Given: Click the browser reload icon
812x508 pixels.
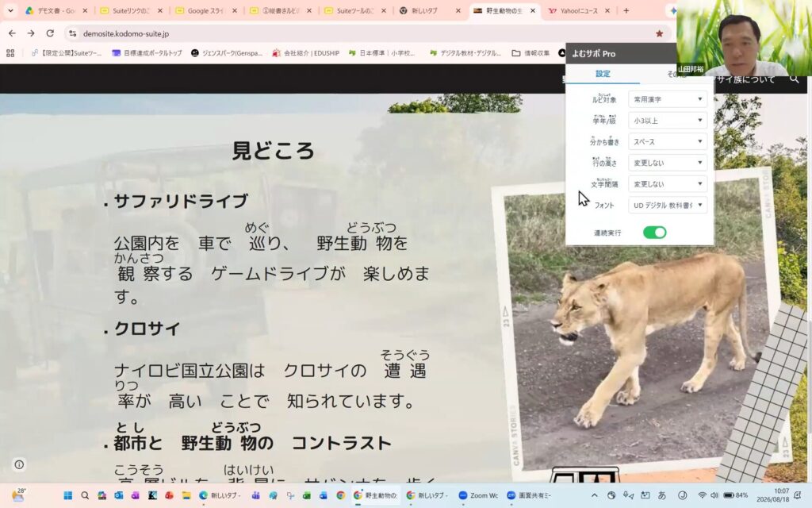Looking at the screenshot, I should coord(50,33).
